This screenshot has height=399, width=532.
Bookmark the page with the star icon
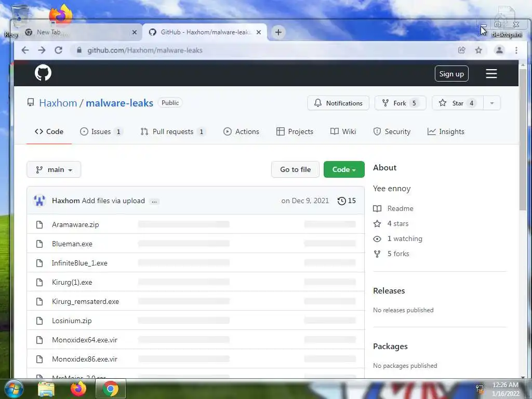478,50
